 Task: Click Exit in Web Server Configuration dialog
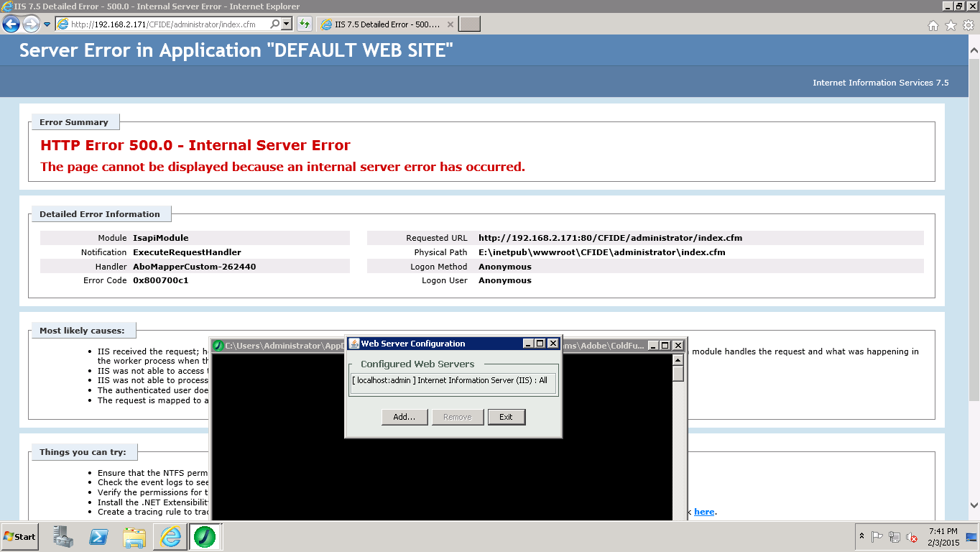pyautogui.click(x=507, y=417)
